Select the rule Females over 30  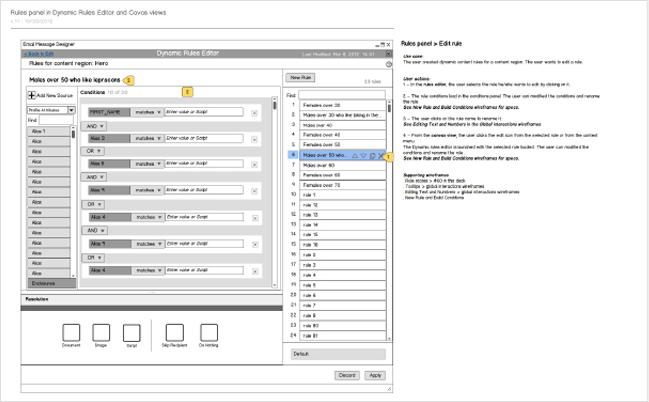coord(343,105)
